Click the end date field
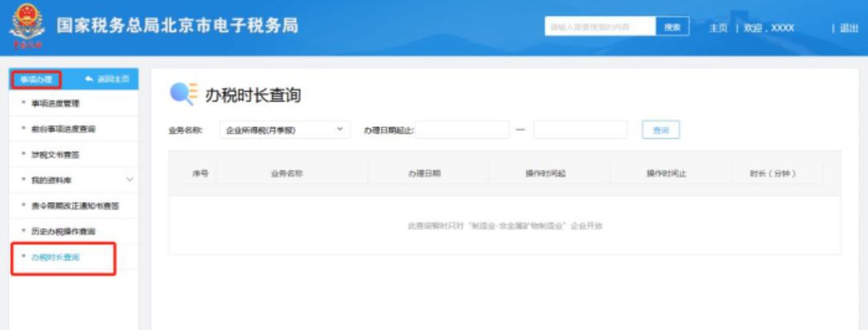Viewport: 868px width, 330px height. 580,130
